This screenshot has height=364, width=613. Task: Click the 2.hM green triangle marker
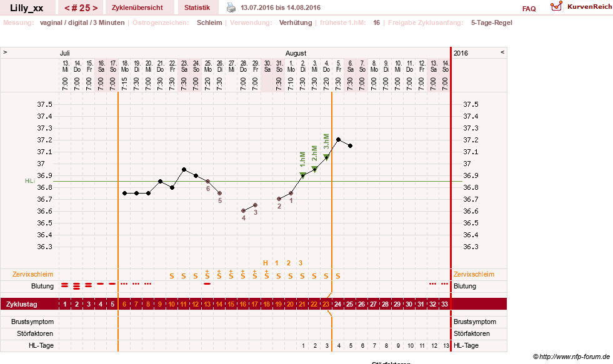coord(315,169)
